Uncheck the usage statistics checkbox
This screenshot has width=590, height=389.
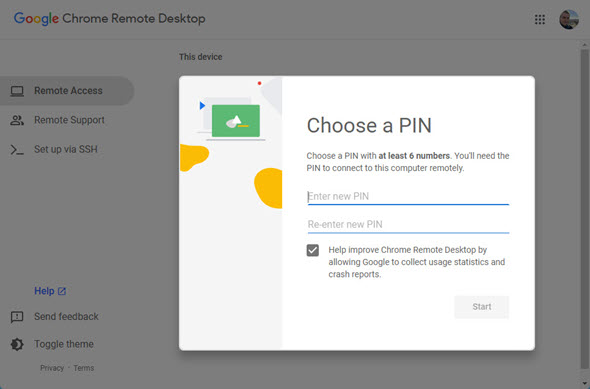point(313,250)
